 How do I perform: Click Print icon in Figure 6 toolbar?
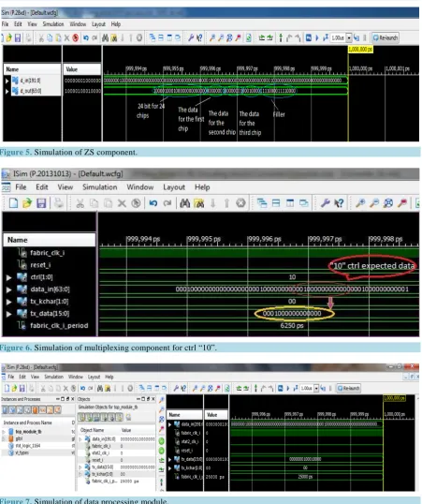pos(58,203)
